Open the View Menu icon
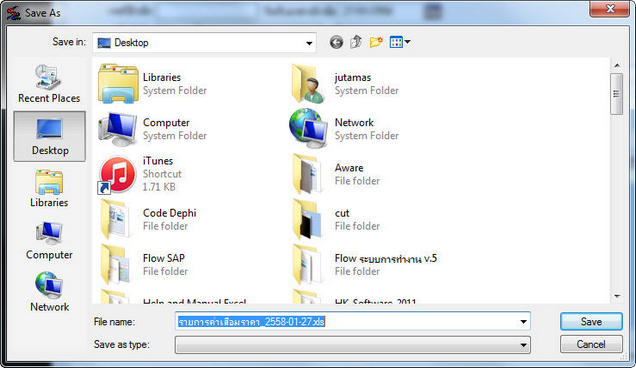 [x=400, y=42]
